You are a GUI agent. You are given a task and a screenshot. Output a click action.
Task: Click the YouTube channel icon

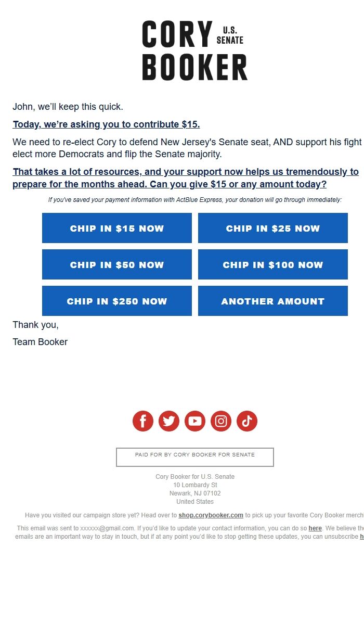(194, 421)
